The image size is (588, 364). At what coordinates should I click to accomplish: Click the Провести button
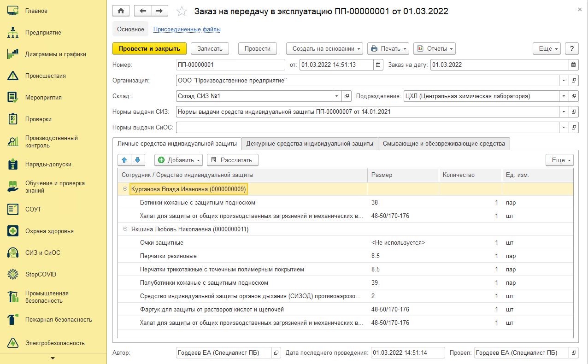258,48
